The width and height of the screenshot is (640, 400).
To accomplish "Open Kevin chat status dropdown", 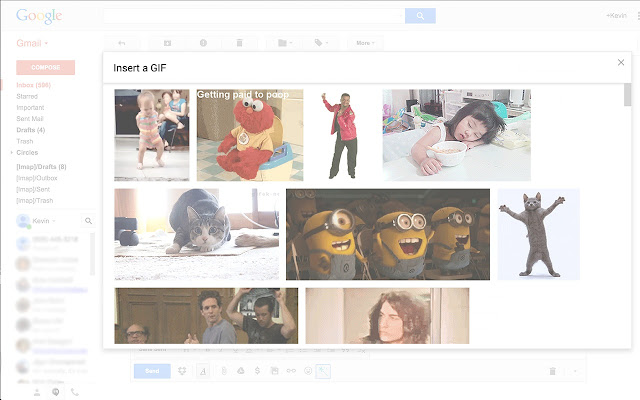I will tap(44, 221).
